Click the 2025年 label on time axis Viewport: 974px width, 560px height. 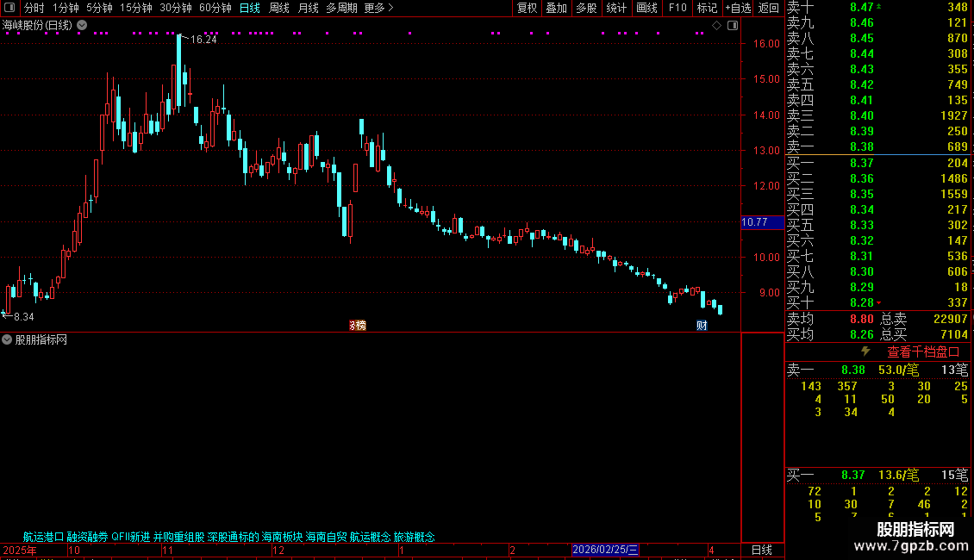click(x=19, y=551)
